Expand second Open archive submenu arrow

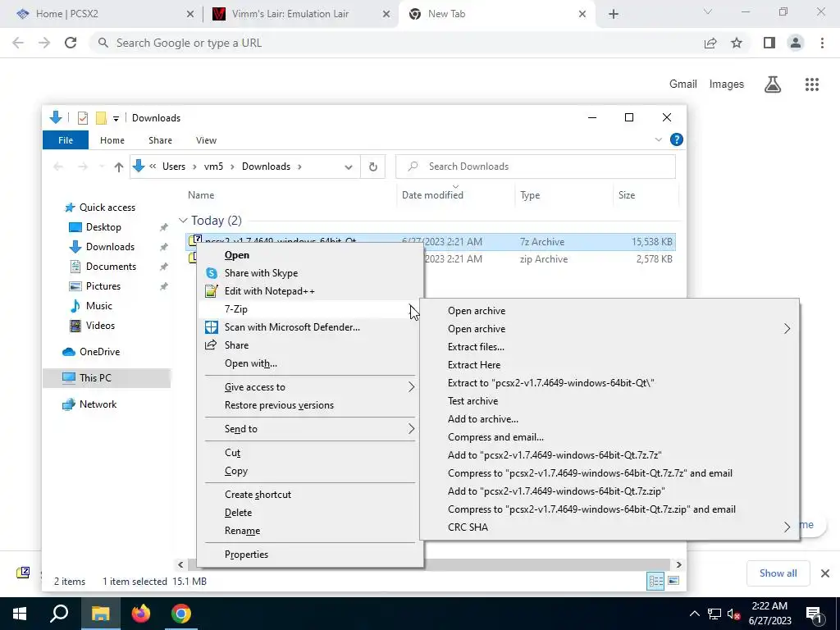(787, 328)
